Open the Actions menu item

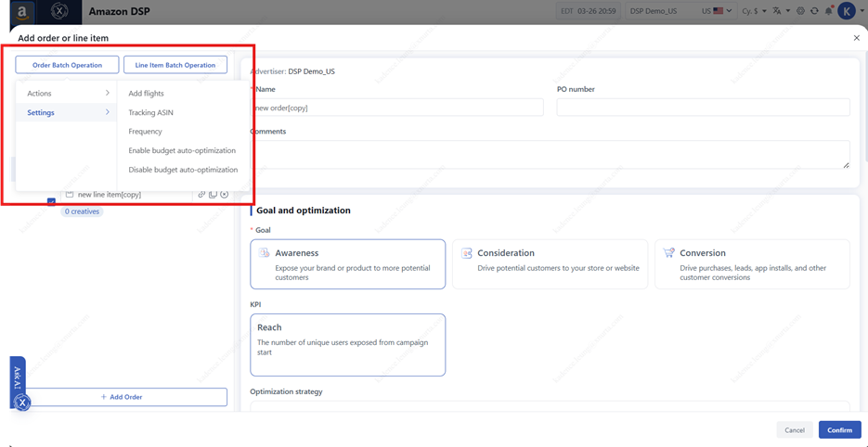click(67, 94)
